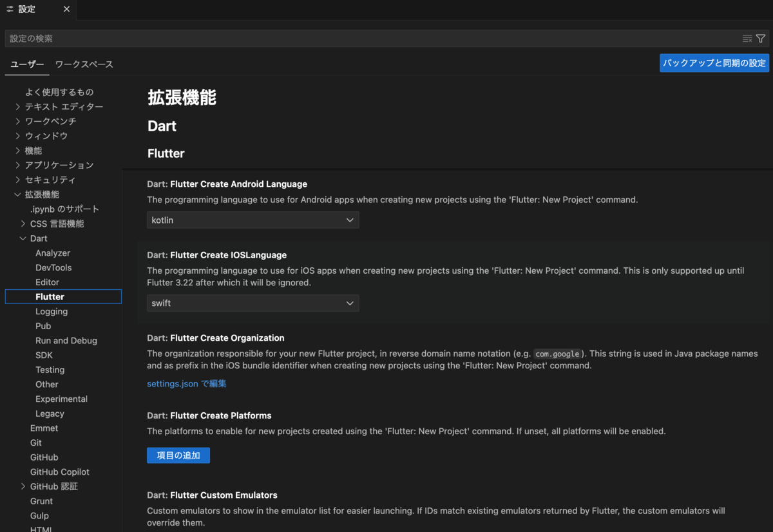Open Editor under Dart

pos(47,282)
